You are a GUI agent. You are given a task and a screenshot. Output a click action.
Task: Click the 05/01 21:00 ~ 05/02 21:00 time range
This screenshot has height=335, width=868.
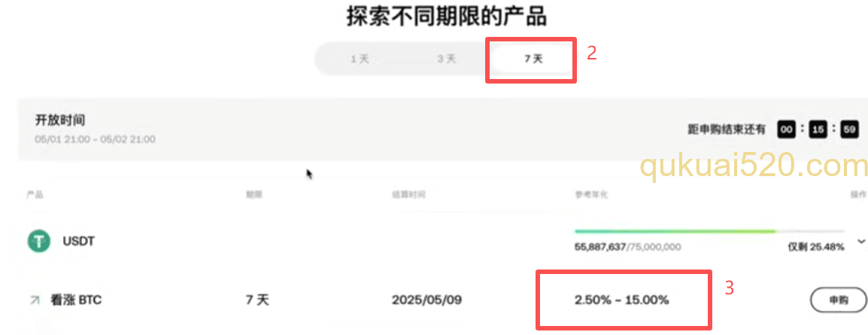(x=96, y=139)
